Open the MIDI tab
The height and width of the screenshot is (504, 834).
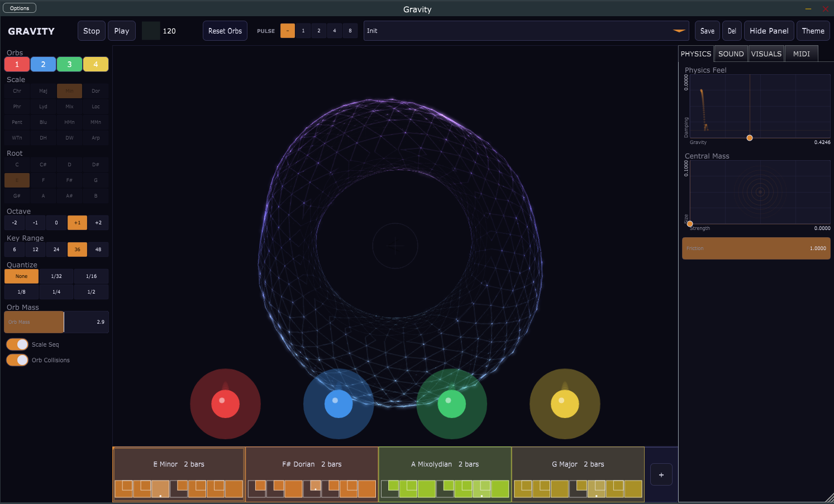pyautogui.click(x=801, y=54)
